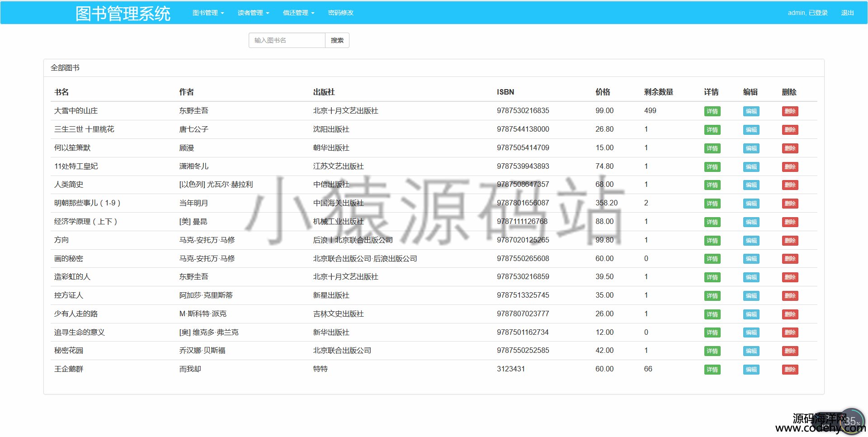868x437 pixels.
Task: Edit the book 造彩虹的人
Action: coord(751,277)
